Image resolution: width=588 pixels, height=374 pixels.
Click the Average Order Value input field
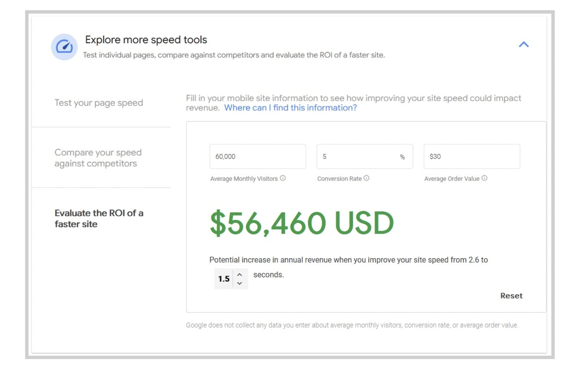point(472,156)
